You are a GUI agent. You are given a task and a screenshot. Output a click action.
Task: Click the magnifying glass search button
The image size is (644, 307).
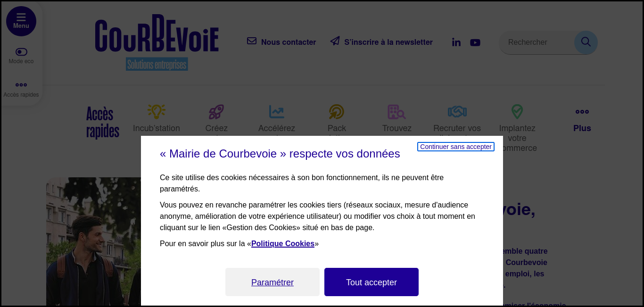[x=586, y=42]
